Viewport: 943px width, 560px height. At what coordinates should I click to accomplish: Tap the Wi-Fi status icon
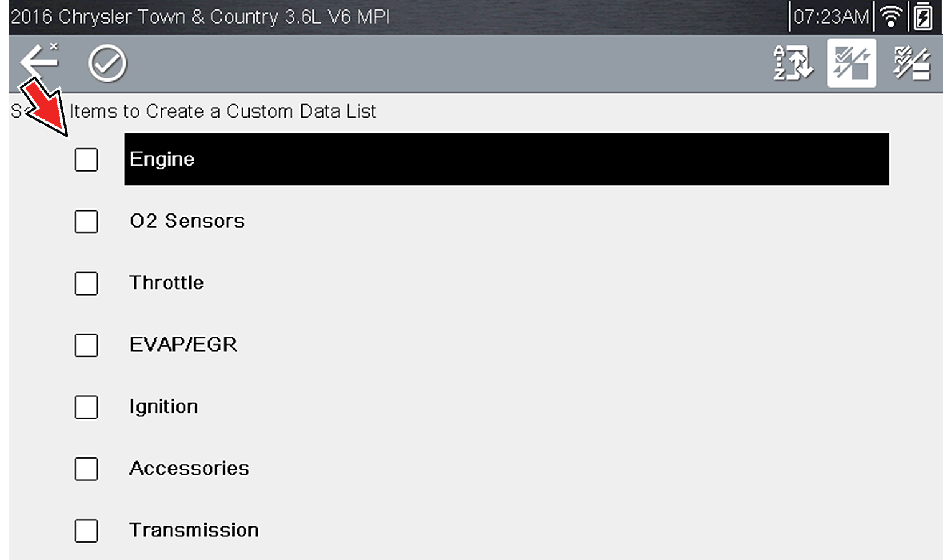coord(891,17)
